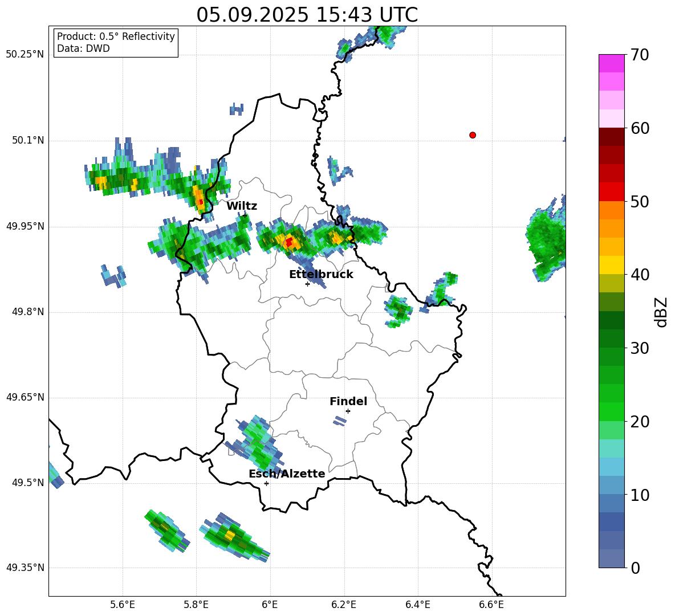Viewport: 675px width, 616px height.
Task: Click the Esch/Alzette station cross marker
Action: pyautogui.click(x=266, y=483)
